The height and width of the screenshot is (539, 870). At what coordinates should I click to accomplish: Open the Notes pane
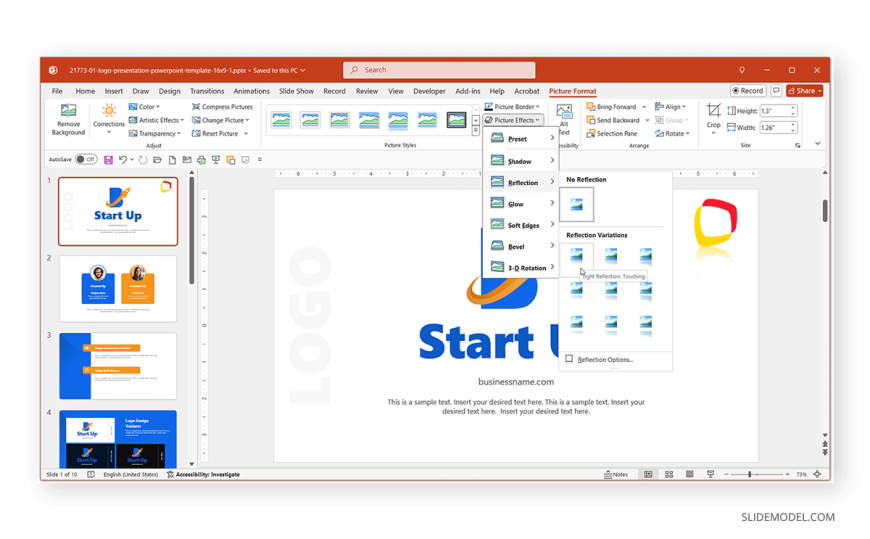click(616, 475)
